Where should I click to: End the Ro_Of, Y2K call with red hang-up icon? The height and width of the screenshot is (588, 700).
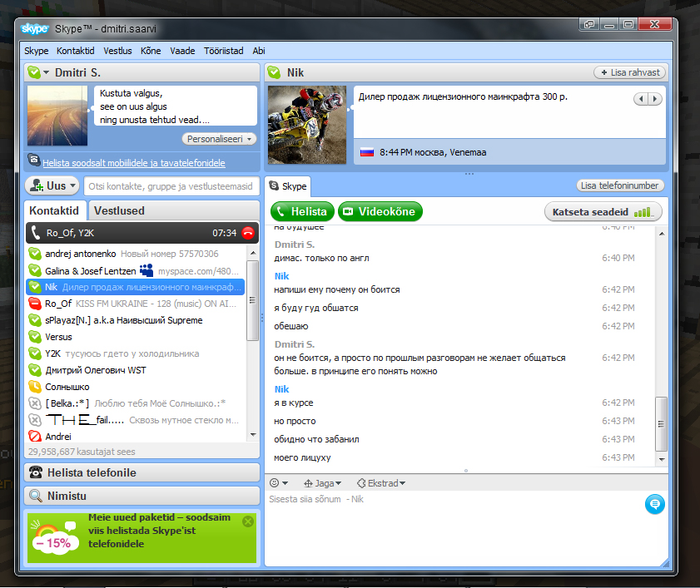(x=248, y=232)
